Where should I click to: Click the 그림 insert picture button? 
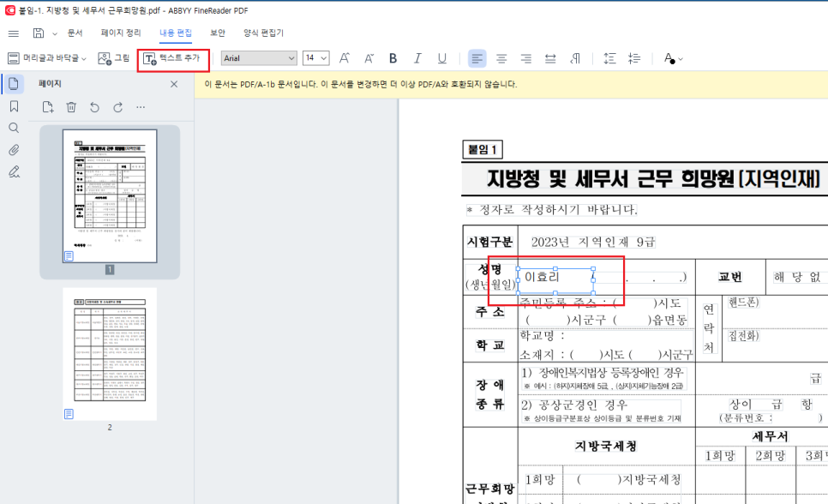[113, 58]
